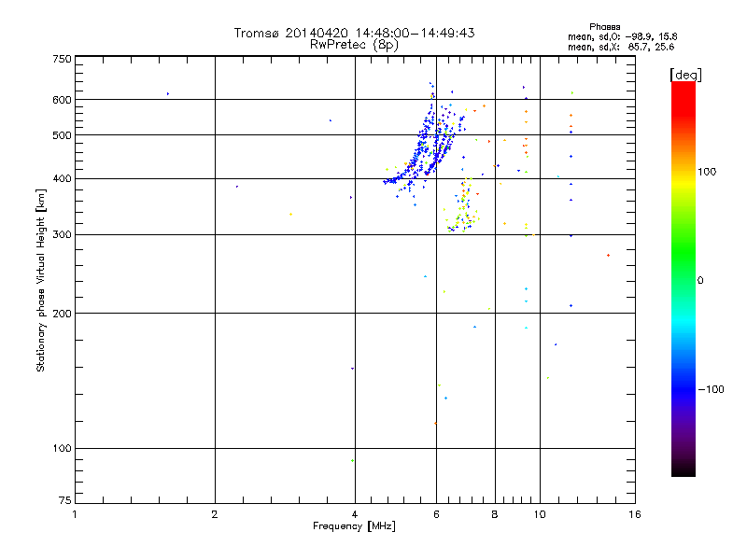Click the colorbar tick label '0'
Image resolution: width=747 pixels, height=560 pixels.
click(x=700, y=281)
